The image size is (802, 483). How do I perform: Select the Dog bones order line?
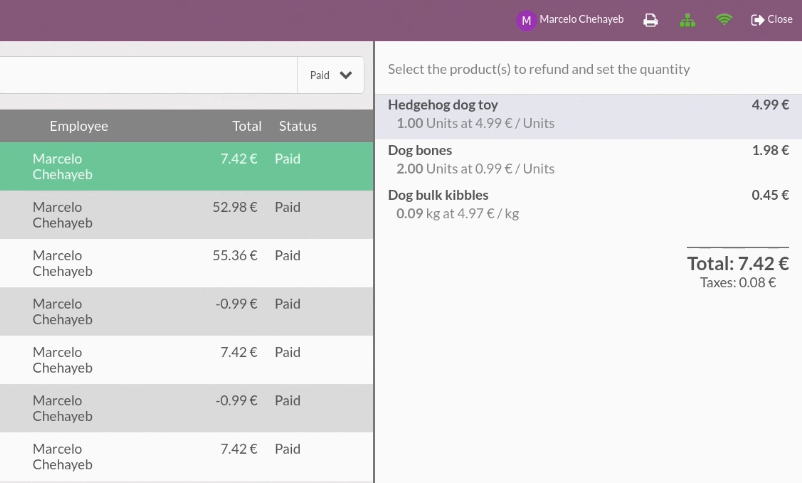tap(588, 161)
